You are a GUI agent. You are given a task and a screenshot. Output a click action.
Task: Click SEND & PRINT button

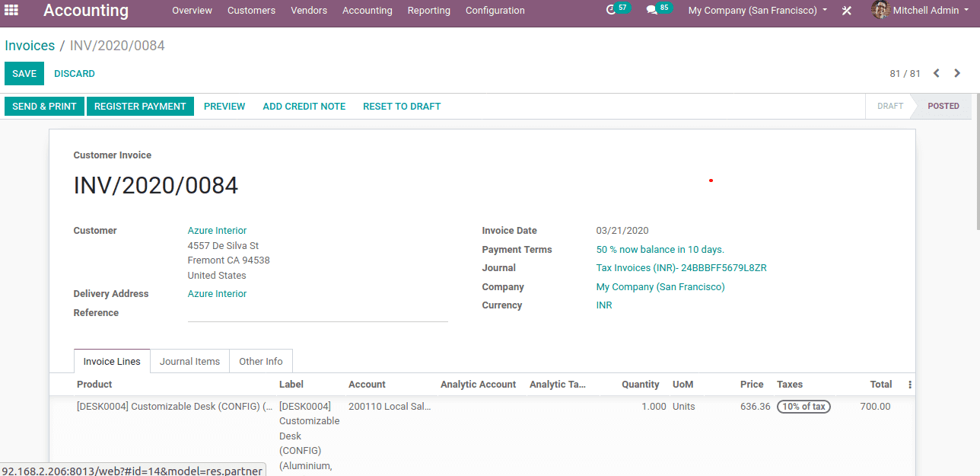(x=44, y=106)
